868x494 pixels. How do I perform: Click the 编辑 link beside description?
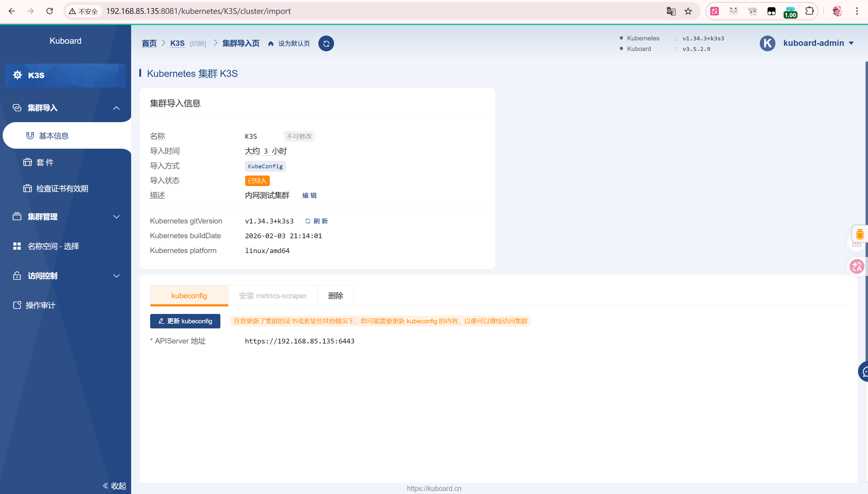coord(309,195)
